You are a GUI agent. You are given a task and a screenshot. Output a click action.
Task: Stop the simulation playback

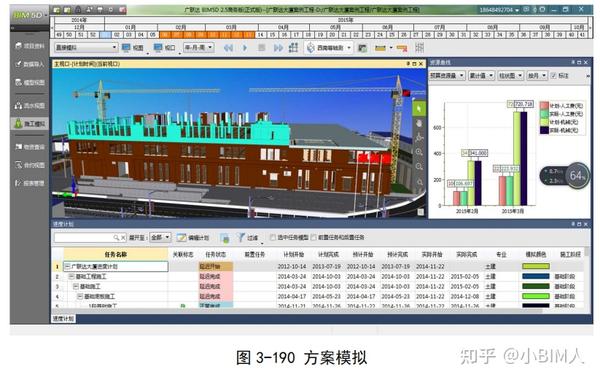coord(262,48)
